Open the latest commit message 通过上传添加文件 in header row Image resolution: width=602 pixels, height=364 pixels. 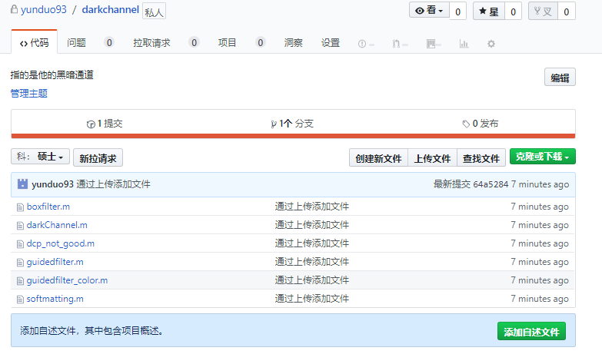[x=113, y=184]
